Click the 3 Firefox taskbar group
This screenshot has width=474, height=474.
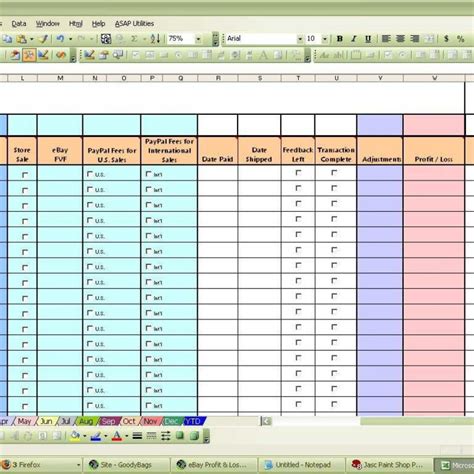(x=41, y=465)
